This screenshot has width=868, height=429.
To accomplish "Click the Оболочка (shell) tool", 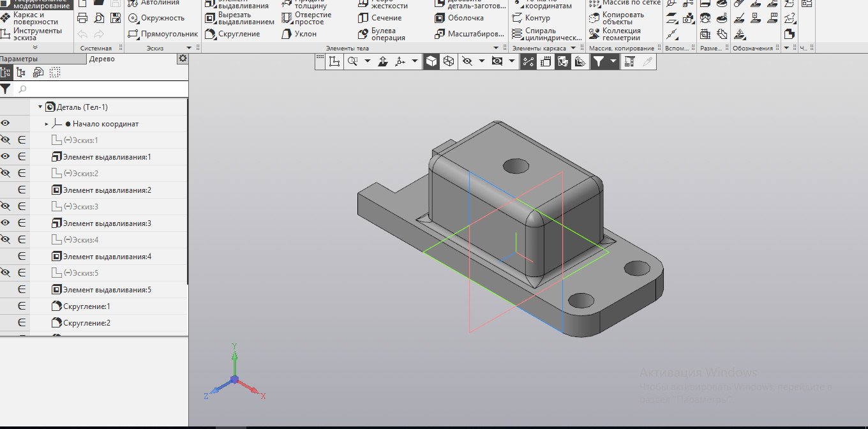I will [x=459, y=18].
